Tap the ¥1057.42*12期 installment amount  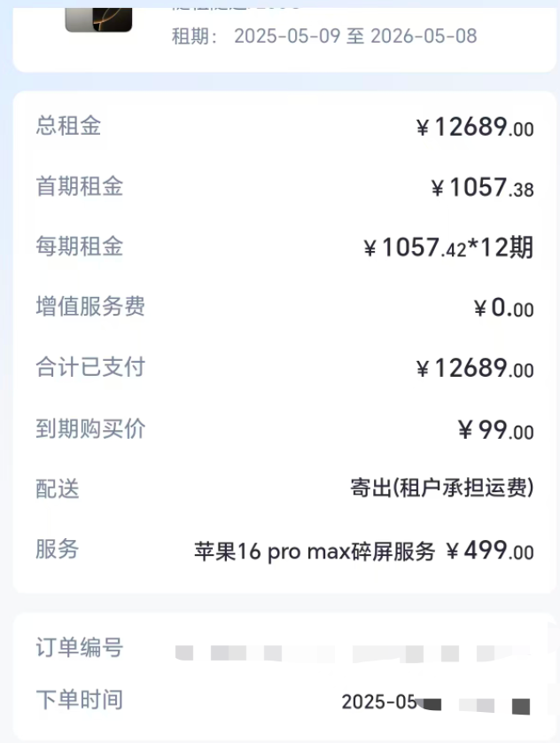[448, 248]
